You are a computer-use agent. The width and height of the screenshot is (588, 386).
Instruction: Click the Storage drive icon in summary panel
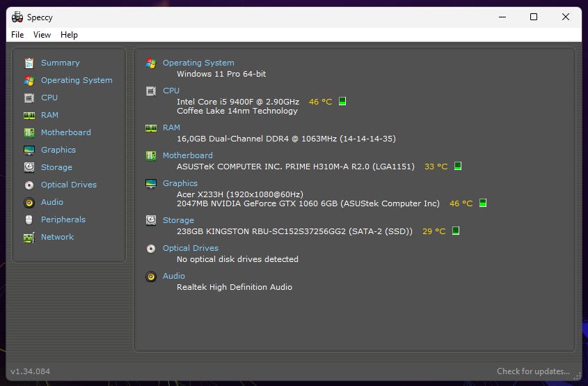tap(151, 220)
